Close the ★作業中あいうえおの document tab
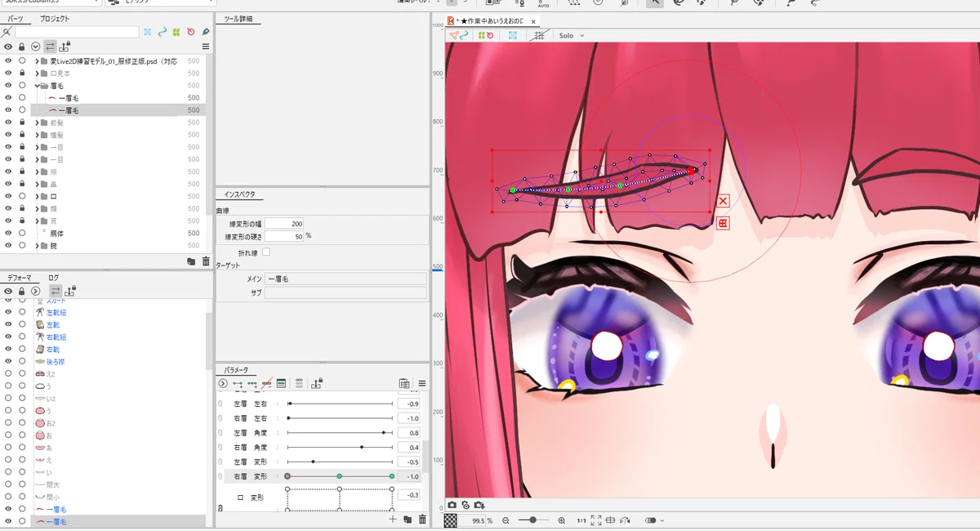The height and width of the screenshot is (531, 980). tap(533, 20)
